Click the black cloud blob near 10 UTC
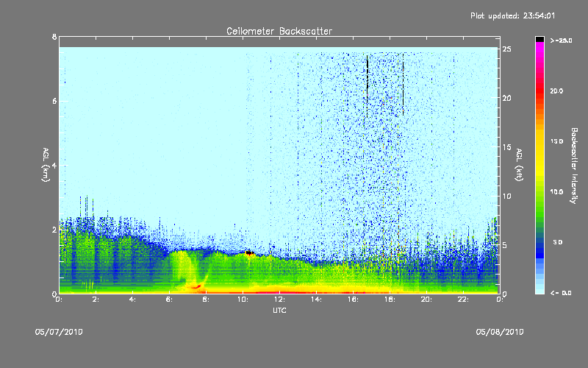 (249, 253)
